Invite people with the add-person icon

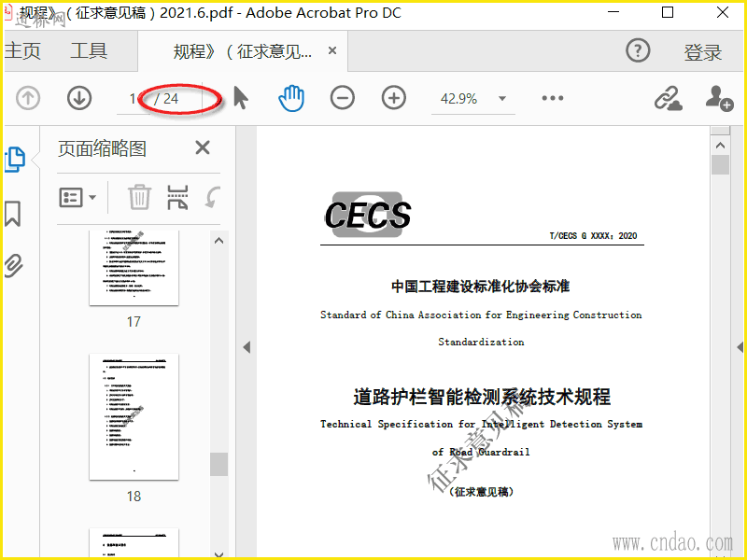coord(718,98)
